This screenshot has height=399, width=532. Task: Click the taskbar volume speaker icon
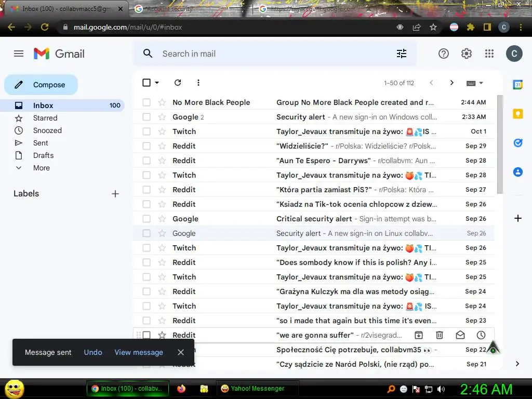pyautogui.click(x=441, y=389)
